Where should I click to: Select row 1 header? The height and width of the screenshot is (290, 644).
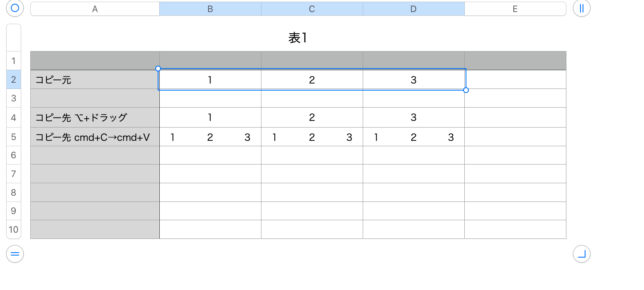tap(14, 61)
